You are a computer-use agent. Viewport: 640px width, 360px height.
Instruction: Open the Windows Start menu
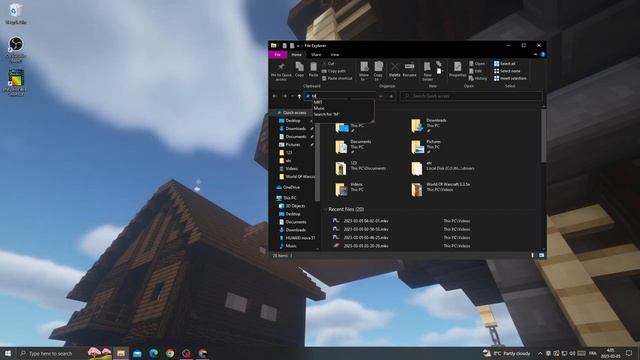pyautogui.click(x=7, y=353)
